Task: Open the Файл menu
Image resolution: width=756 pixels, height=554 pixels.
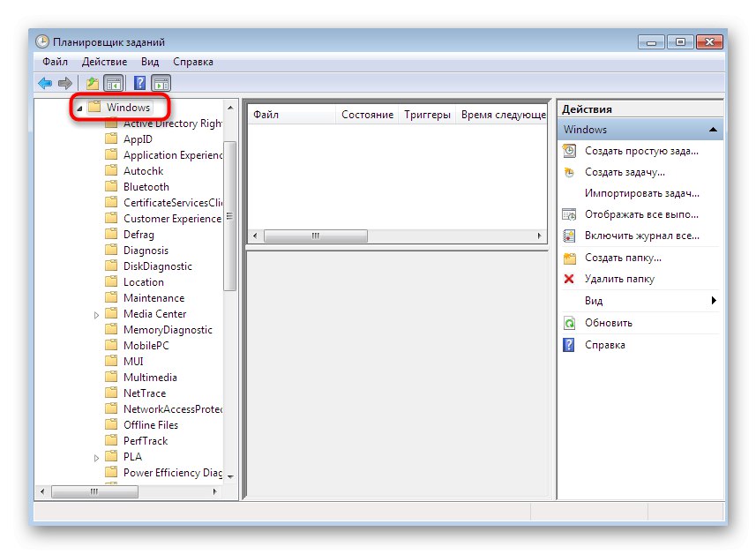Action: (x=54, y=61)
